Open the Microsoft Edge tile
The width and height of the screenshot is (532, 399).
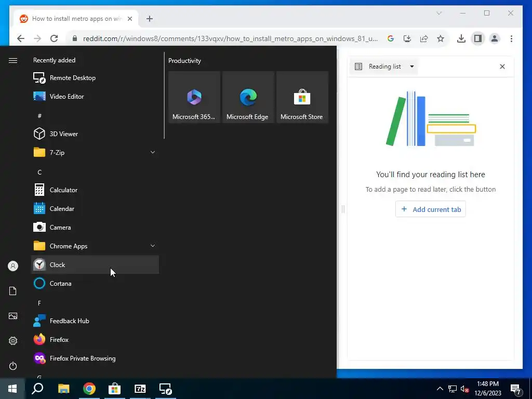[248, 97]
